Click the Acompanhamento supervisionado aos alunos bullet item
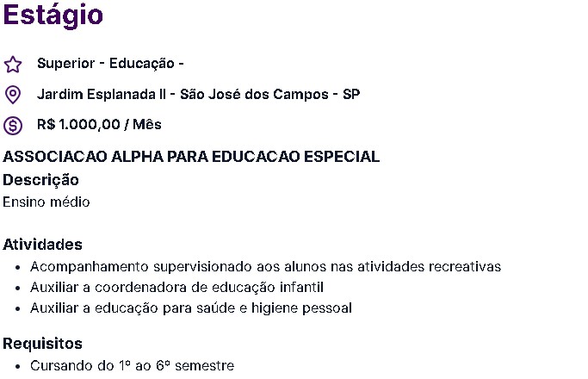 click(x=265, y=266)
